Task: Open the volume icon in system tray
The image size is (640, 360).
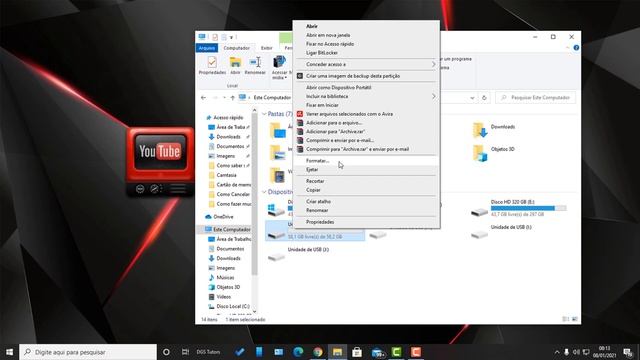Action: pyautogui.click(x=576, y=352)
